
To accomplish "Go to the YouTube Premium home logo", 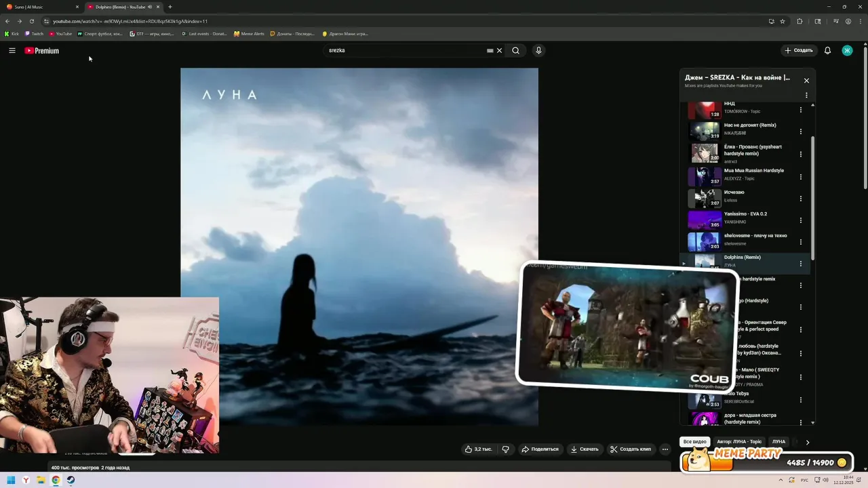I will coord(42,51).
